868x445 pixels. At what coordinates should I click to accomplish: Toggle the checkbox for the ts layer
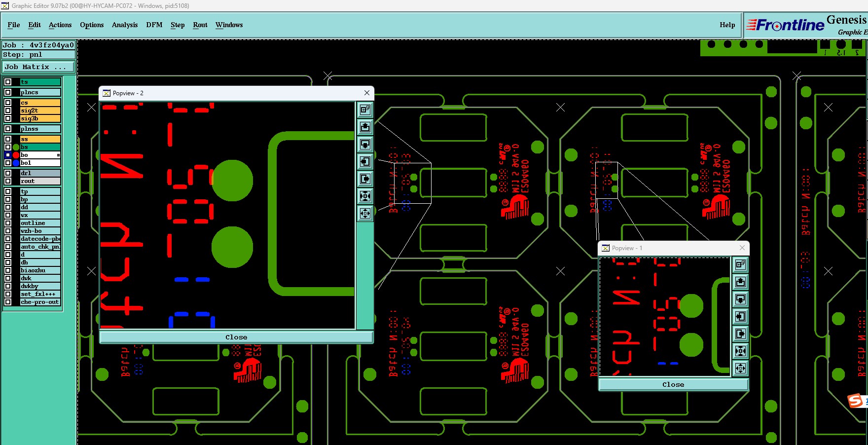[8, 82]
